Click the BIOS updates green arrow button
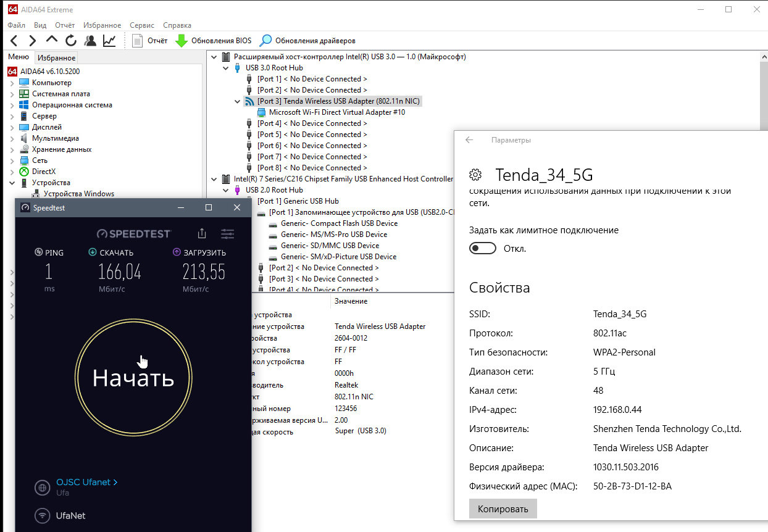Image resolution: width=768 pixels, height=532 pixels. pos(214,41)
